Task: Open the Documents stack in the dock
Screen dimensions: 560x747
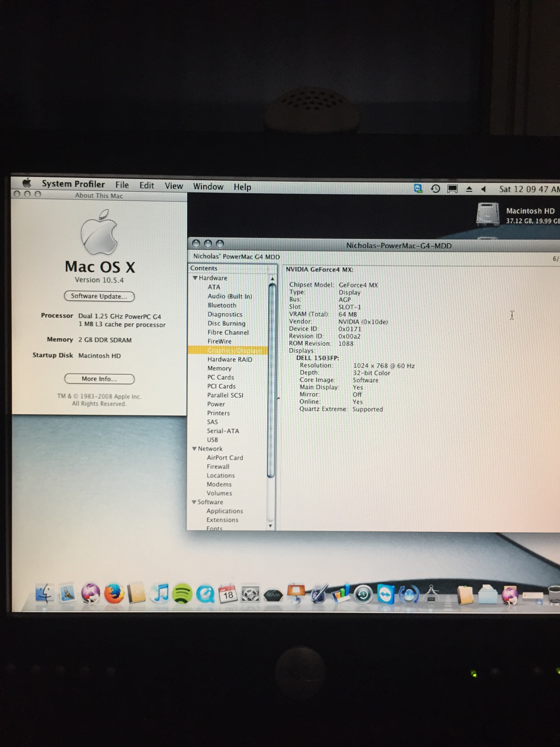Action: click(465, 594)
